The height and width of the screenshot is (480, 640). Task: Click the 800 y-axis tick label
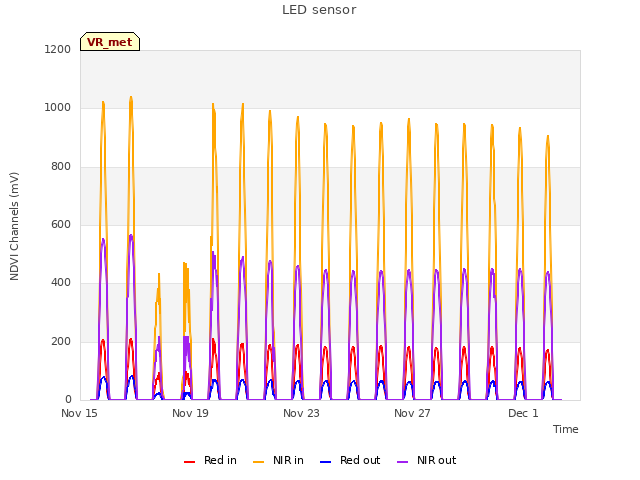coord(61,167)
